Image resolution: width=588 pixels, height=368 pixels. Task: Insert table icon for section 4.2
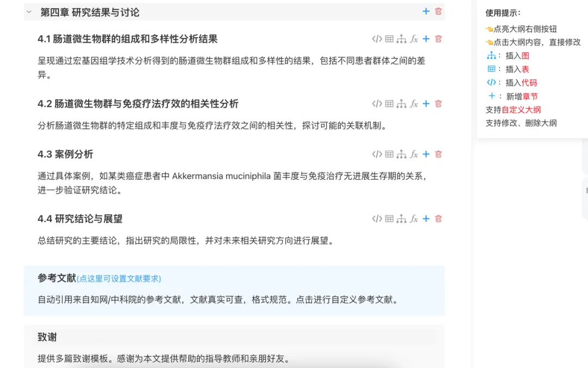pos(389,104)
